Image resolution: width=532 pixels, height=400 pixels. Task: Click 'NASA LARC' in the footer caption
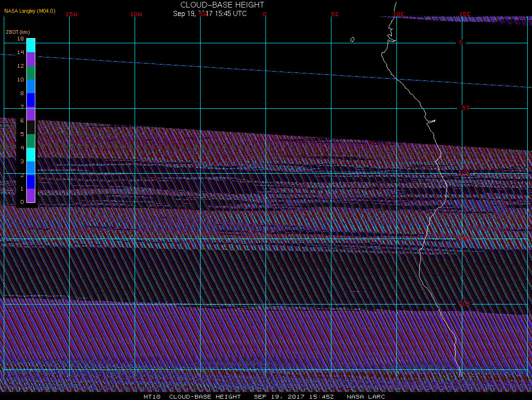366,397
